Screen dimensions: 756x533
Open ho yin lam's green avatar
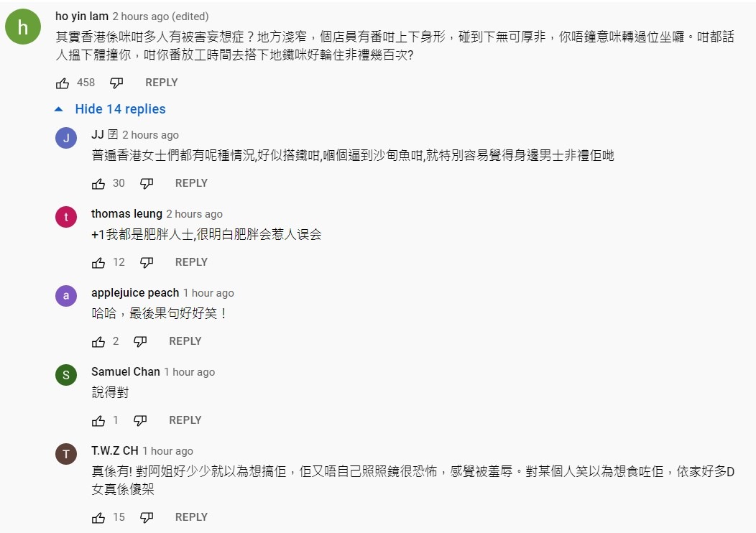(x=23, y=27)
